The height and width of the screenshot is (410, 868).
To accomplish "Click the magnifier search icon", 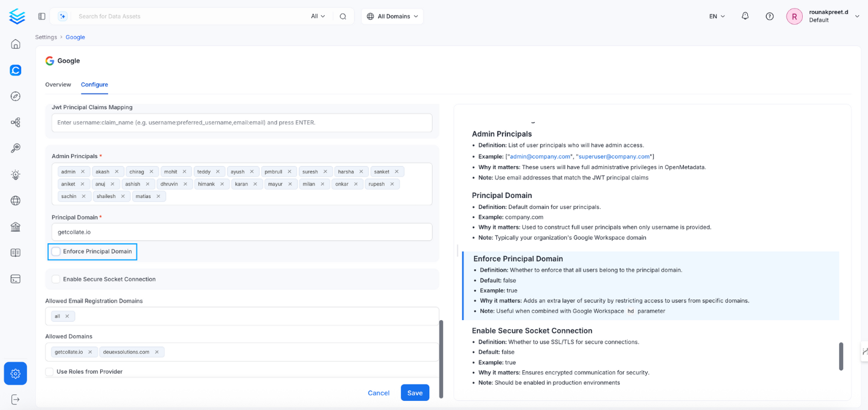I will (x=343, y=16).
